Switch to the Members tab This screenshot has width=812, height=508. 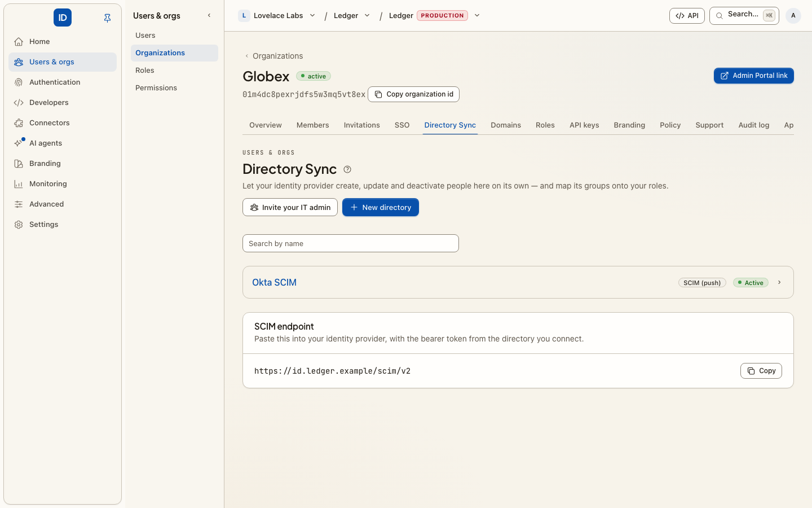(x=313, y=125)
